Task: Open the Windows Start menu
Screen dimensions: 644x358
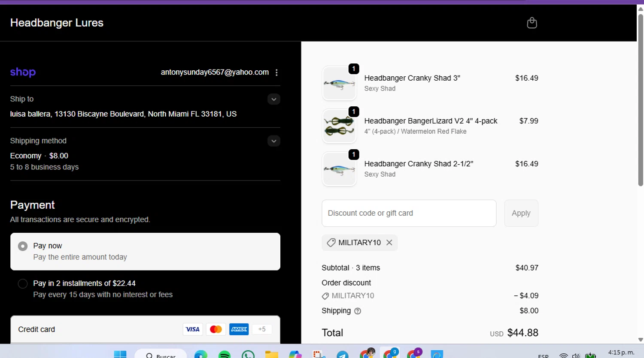Action: click(120, 354)
